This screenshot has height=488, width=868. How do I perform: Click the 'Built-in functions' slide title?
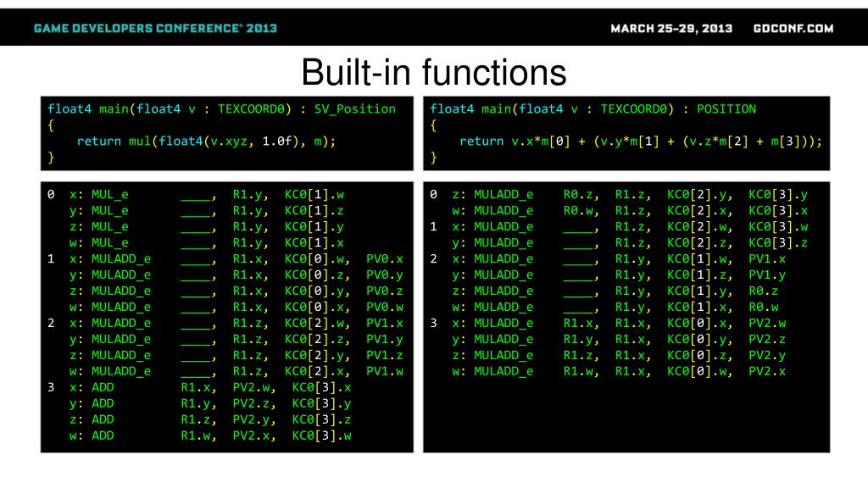click(434, 73)
